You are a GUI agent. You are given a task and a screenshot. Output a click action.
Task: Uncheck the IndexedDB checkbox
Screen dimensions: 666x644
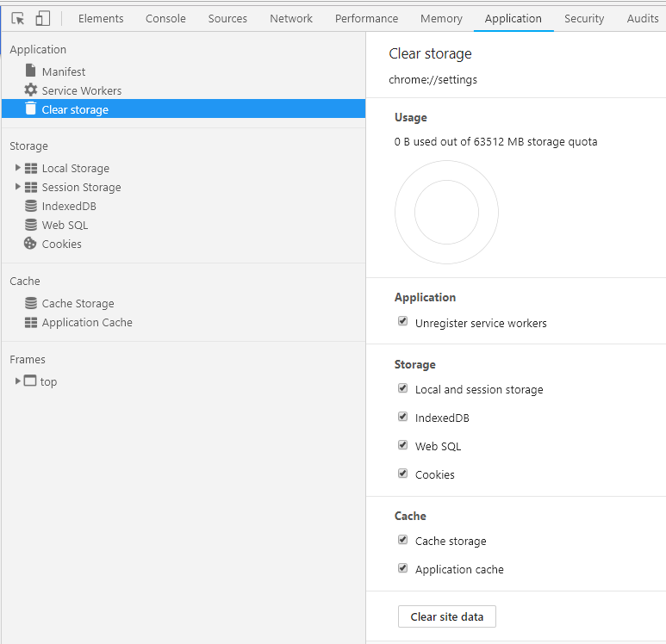pyautogui.click(x=402, y=417)
